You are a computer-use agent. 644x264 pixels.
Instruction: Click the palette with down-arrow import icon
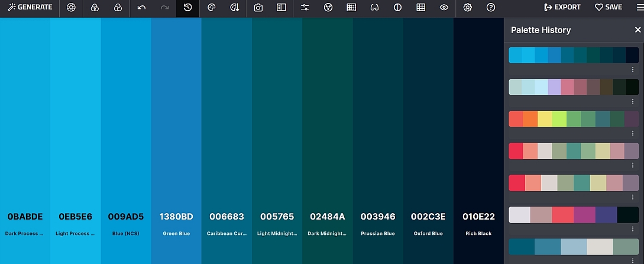coord(235,8)
